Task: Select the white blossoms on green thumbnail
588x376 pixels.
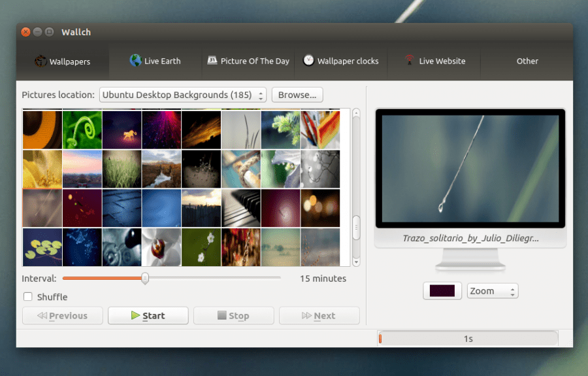Action: (x=201, y=247)
